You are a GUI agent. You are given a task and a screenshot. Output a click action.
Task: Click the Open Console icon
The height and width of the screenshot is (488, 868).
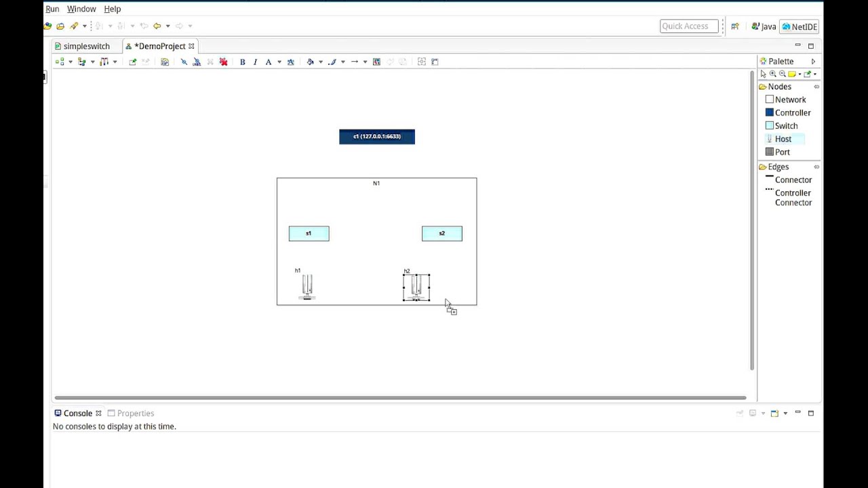tap(774, 413)
